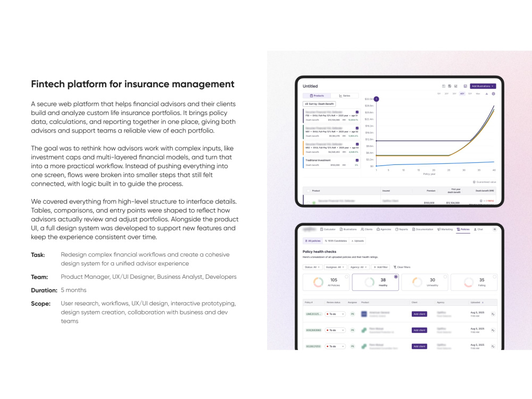Open Calculator in the navigation bar
This screenshot has width=532, height=399.
coord(328,229)
